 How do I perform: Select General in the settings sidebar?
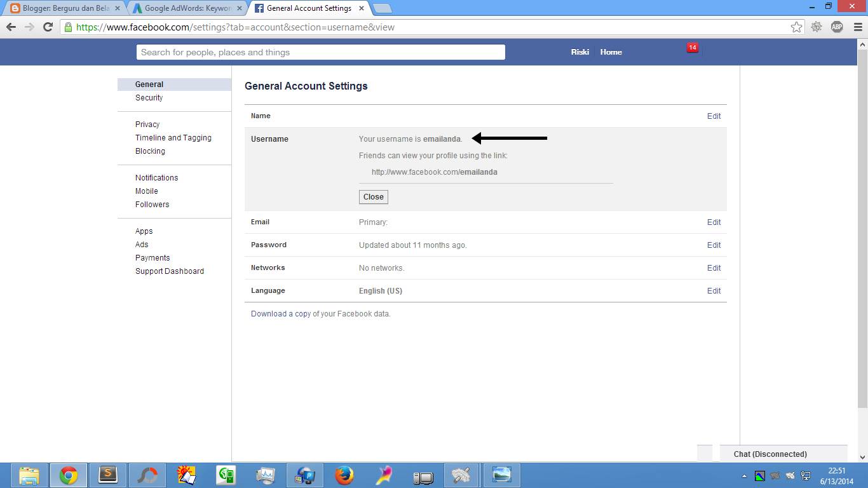click(174, 85)
